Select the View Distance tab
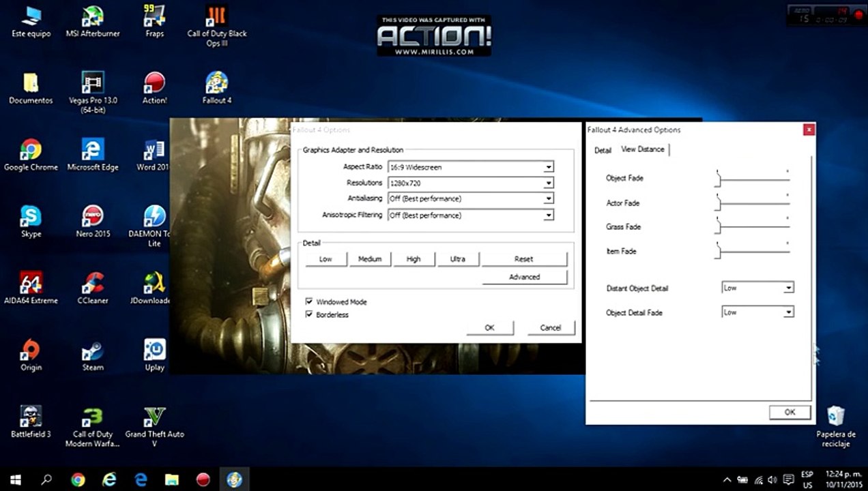The height and width of the screenshot is (491, 868). [643, 149]
